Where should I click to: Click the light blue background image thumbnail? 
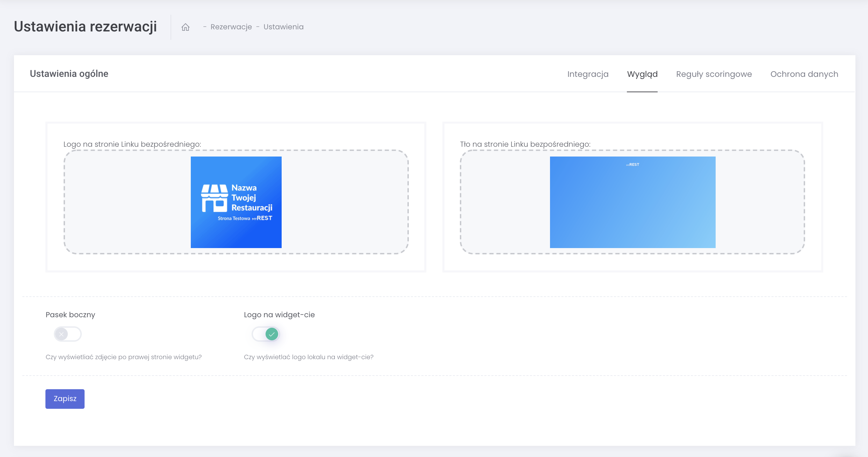pos(632,210)
